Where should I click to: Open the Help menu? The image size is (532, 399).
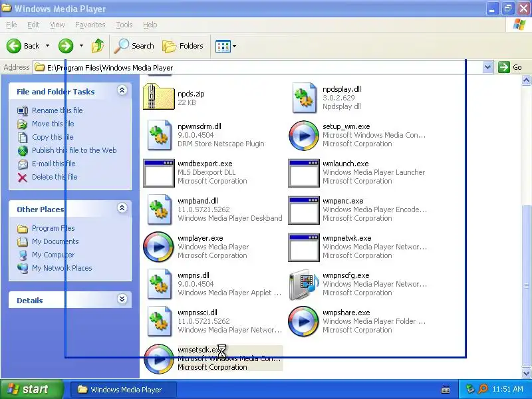150,25
